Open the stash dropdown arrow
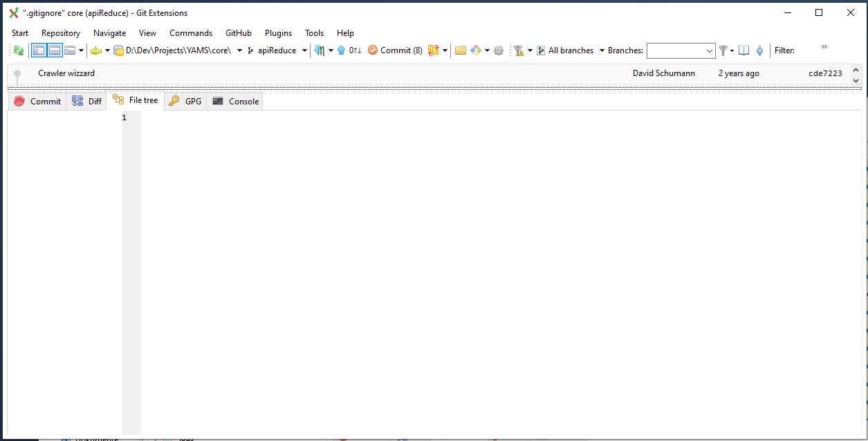This screenshot has width=868, height=441. tap(445, 50)
